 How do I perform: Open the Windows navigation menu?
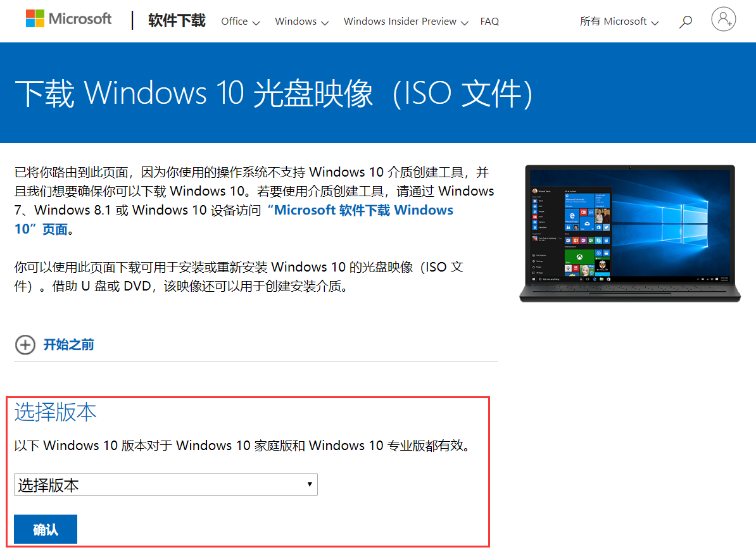tap(302, 22)
